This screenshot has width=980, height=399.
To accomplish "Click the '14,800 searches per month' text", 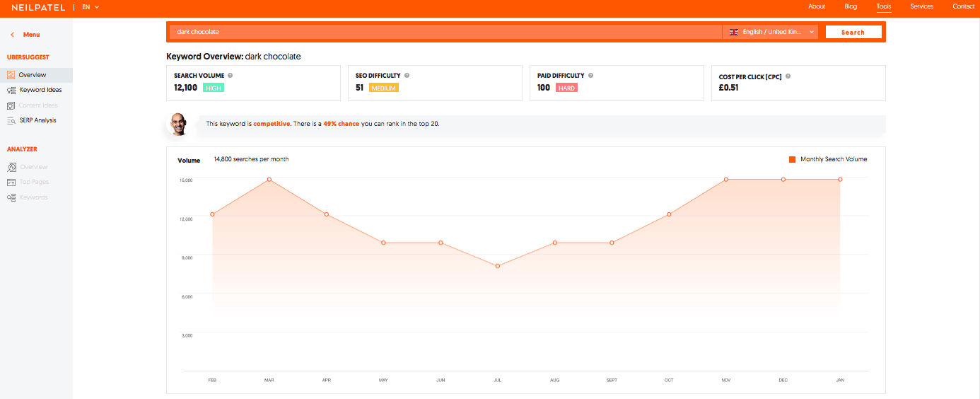I will [x=251, y=159].
